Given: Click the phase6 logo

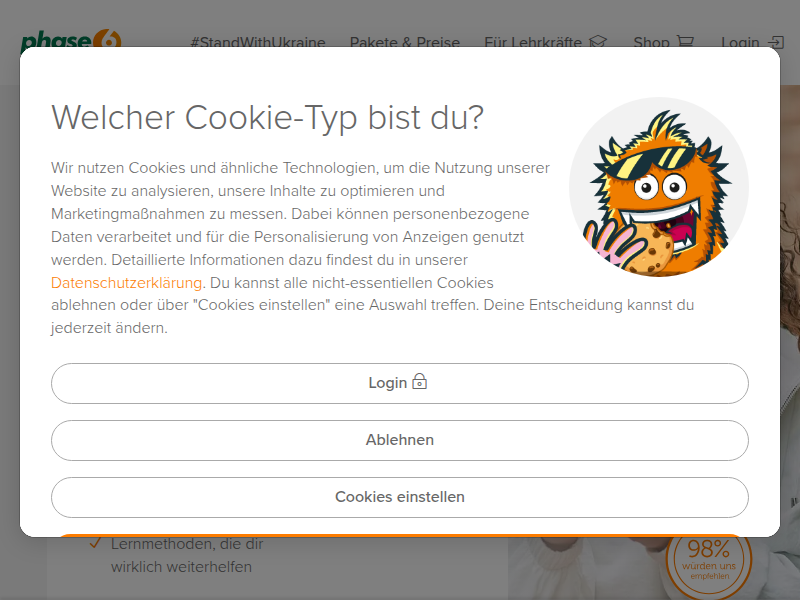Looking at the screenshot, I should click(x=71, y=39).
